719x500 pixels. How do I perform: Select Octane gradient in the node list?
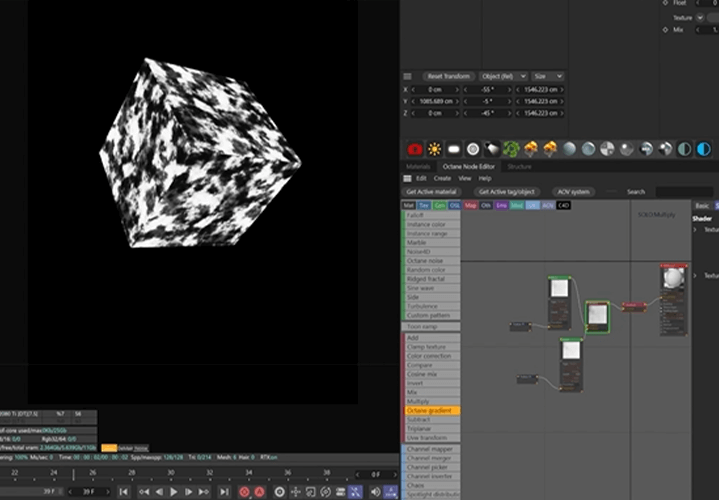(x=432, y=411)
